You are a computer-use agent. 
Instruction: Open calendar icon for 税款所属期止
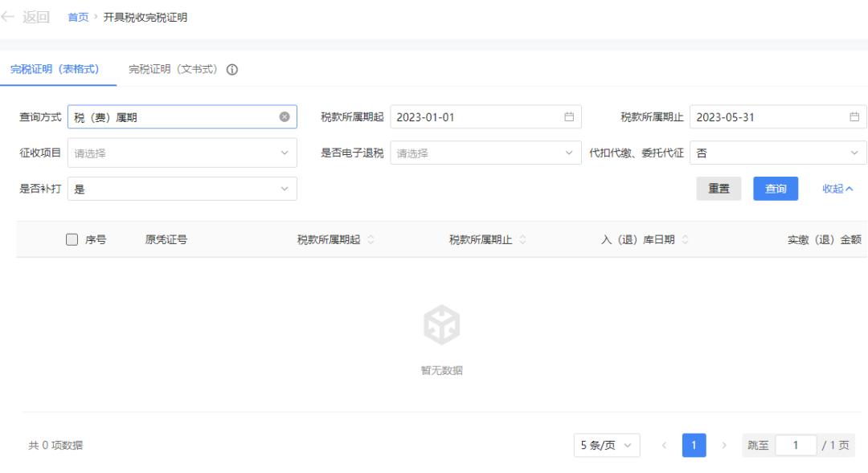point(854,117)
